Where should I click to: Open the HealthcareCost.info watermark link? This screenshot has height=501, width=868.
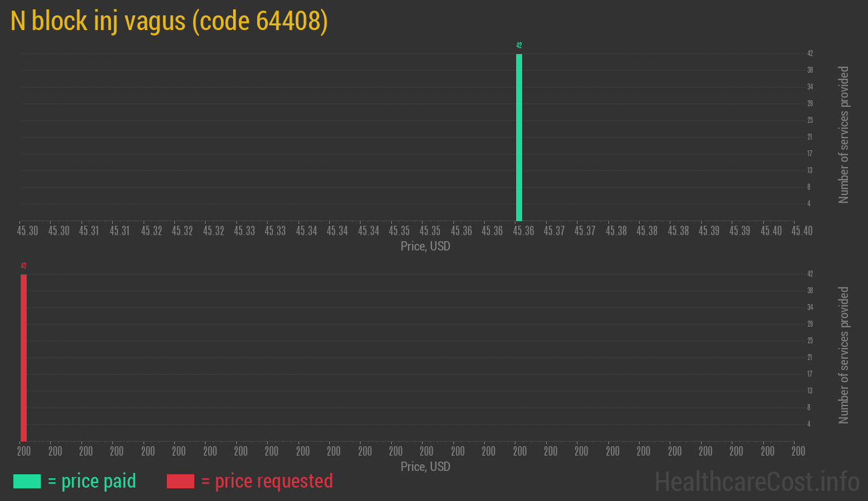click(756, 481)
